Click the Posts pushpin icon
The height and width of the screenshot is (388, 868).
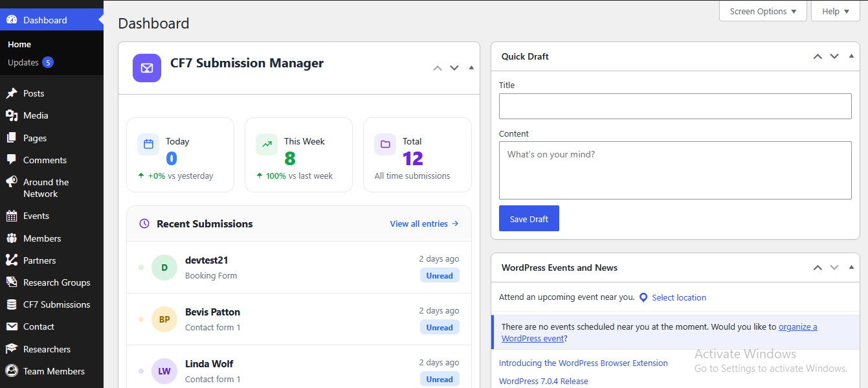(x=12, y=93)
